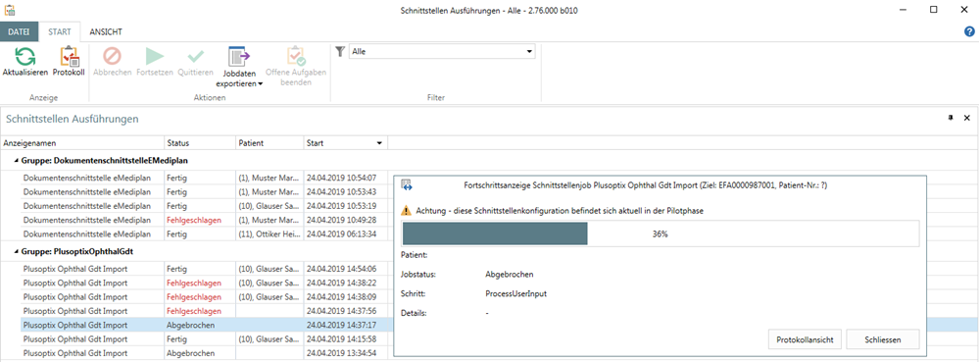Maximize the application window

[x=933, y=10]
